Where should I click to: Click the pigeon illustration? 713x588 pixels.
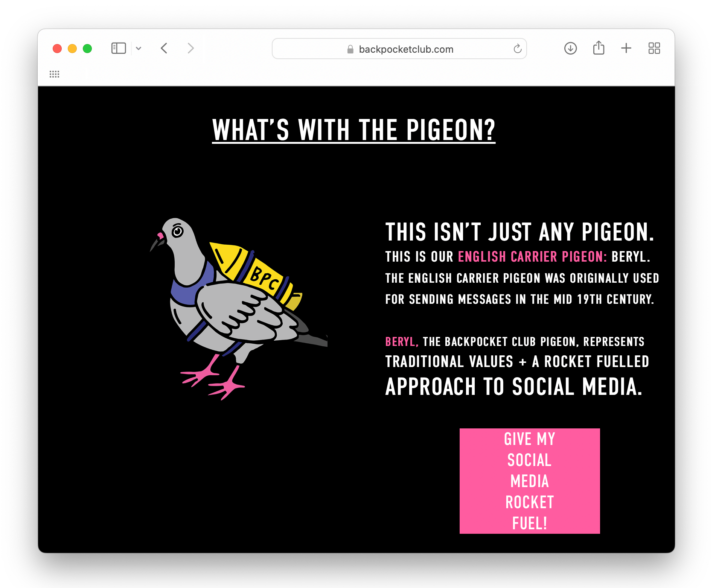tap(238, 309)
